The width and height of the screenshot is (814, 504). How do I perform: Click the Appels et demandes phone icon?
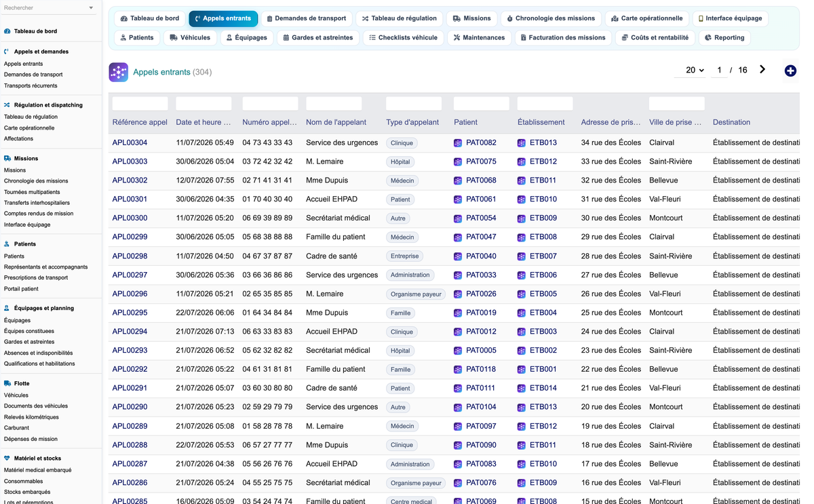7,52
